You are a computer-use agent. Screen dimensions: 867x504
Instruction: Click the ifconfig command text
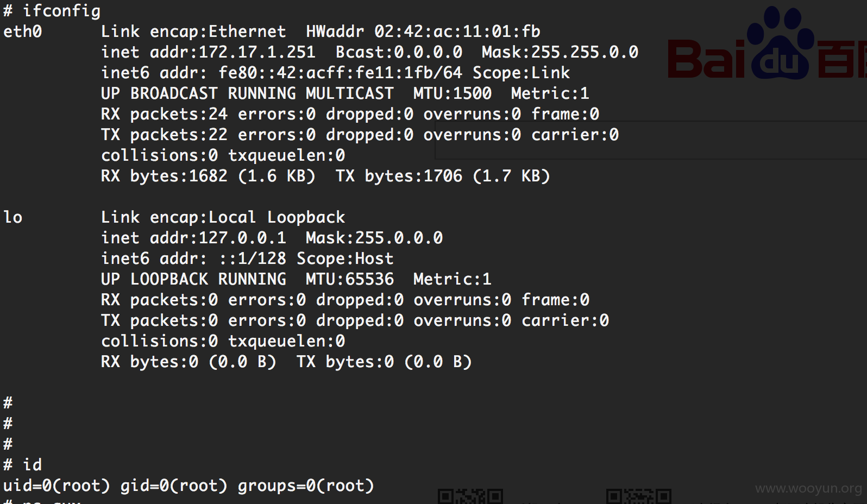[x=61, y=11]
